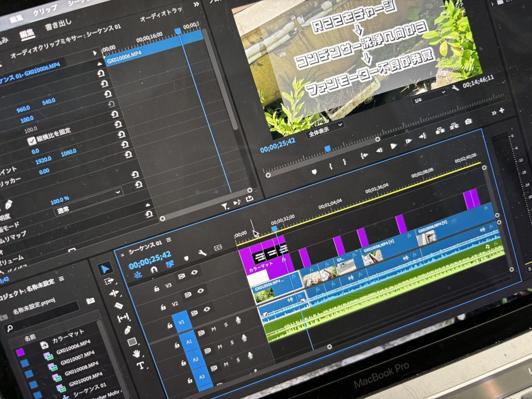Toggle timeline snapping magnet icon
This screenshot has height=399, width=532.
coord(154,270)
